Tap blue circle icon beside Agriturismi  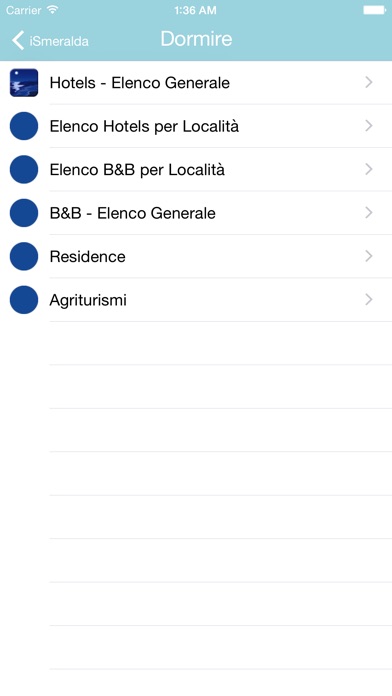pos(24,300)
